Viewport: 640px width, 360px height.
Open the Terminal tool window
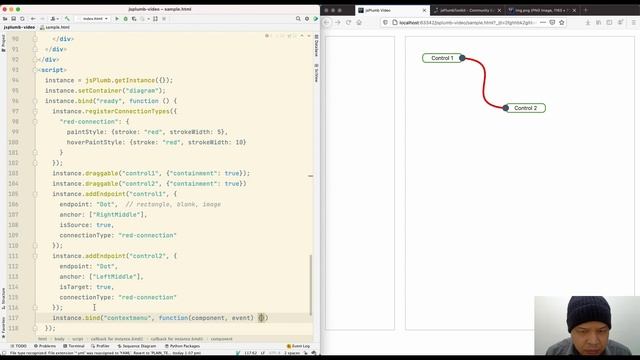74,346
